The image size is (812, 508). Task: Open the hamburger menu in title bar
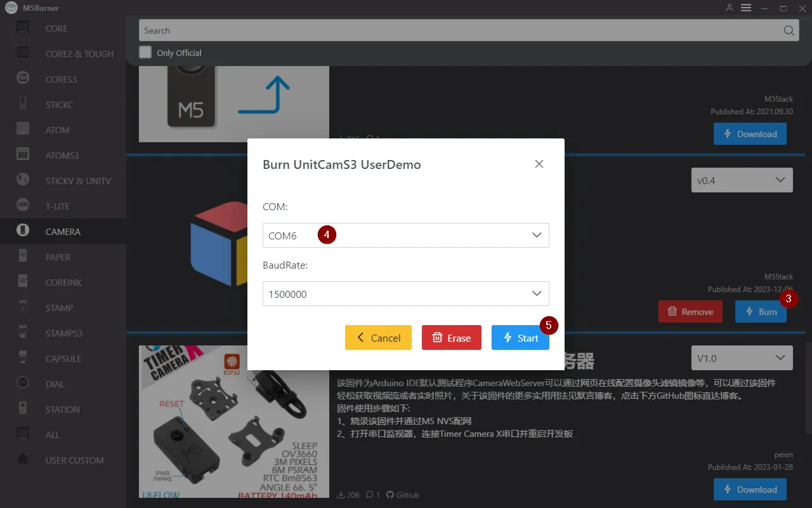746,8
